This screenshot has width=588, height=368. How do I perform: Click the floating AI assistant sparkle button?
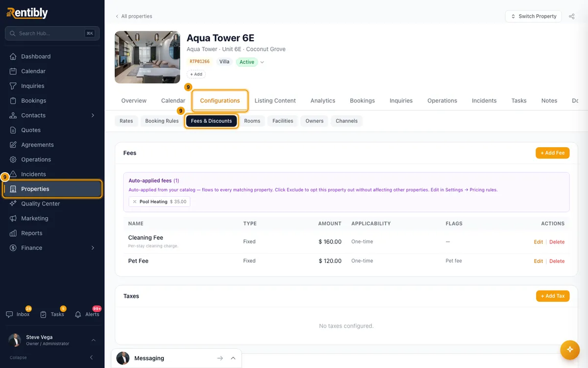pyautogui.click(x=569, y=349)
